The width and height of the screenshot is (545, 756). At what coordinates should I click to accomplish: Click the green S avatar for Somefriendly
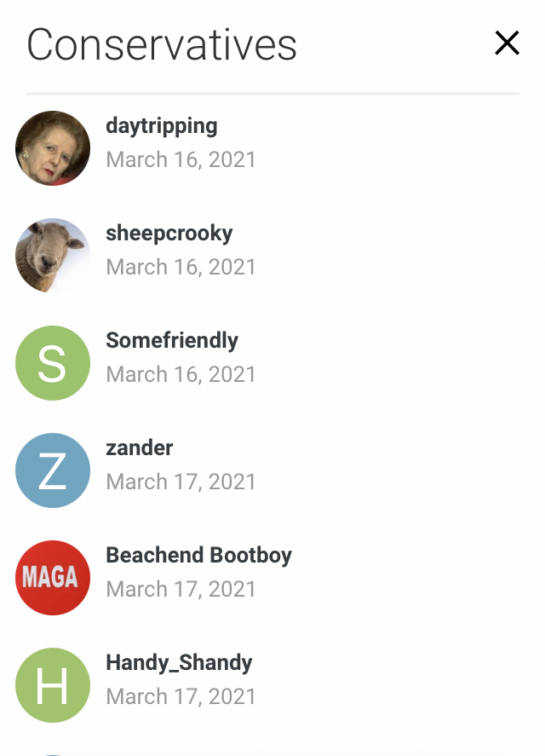coord(53,363)
